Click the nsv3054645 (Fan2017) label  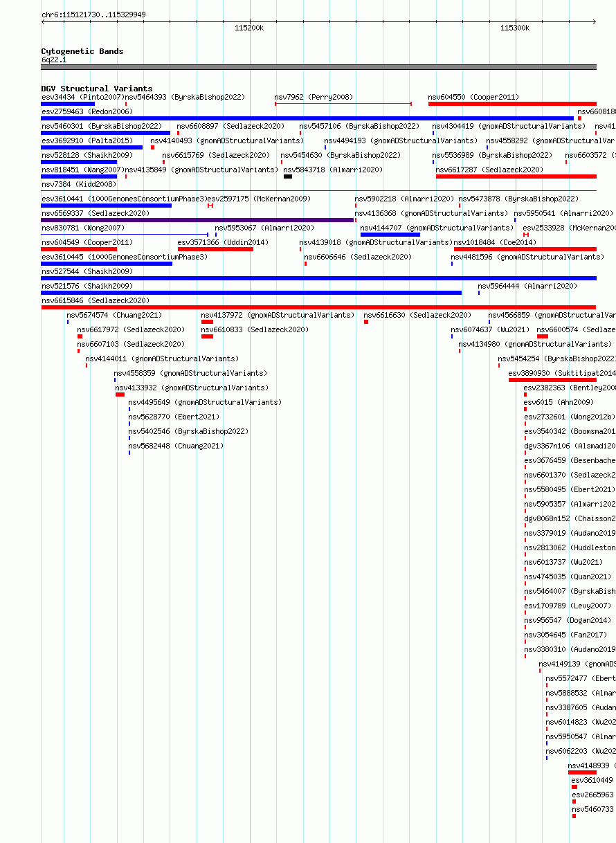(x=565, y=635)
